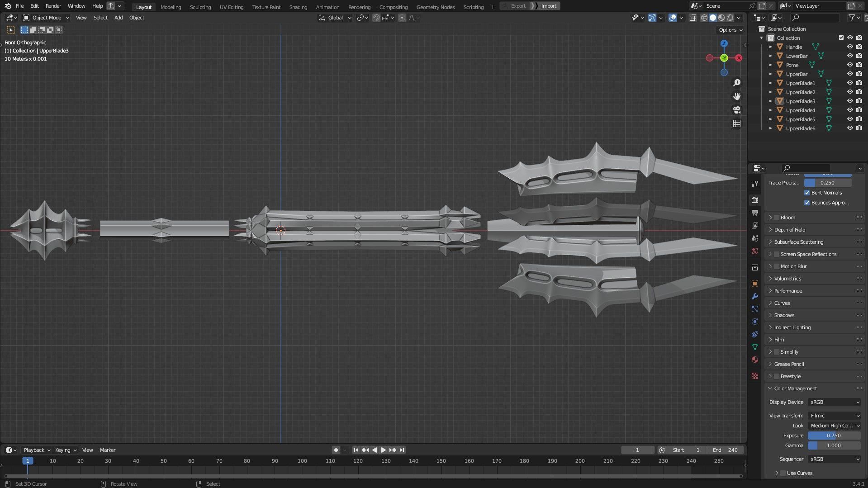
Task: Open the Object Data mesh tab
Action: point(754,347)
